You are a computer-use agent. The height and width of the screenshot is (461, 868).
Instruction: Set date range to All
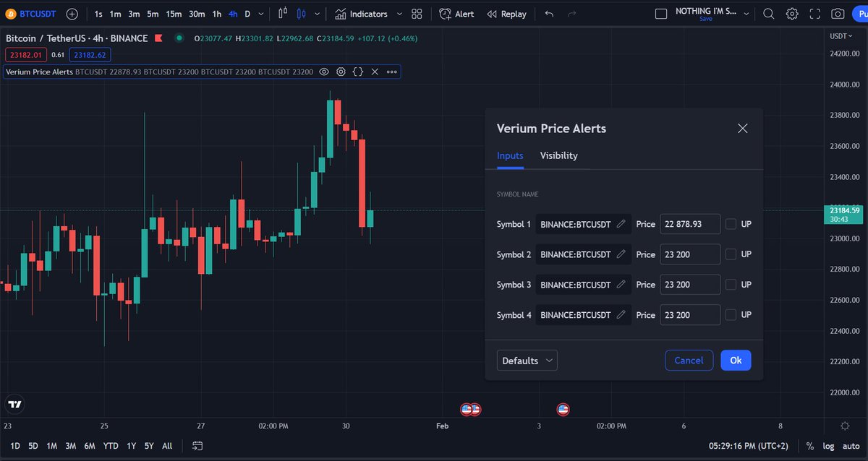[x=167, y=446]
